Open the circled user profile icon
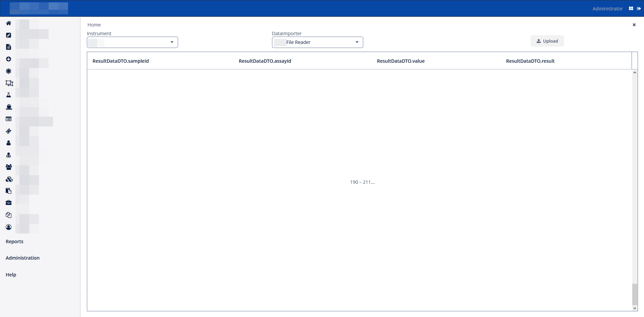 (9, 227)
